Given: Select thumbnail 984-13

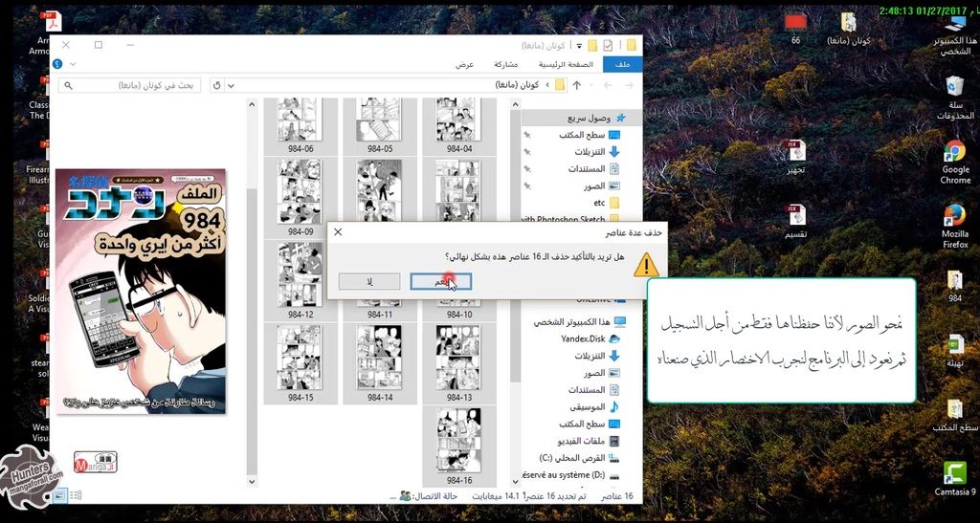Looking at the screenshot, I should click(458, 363).
